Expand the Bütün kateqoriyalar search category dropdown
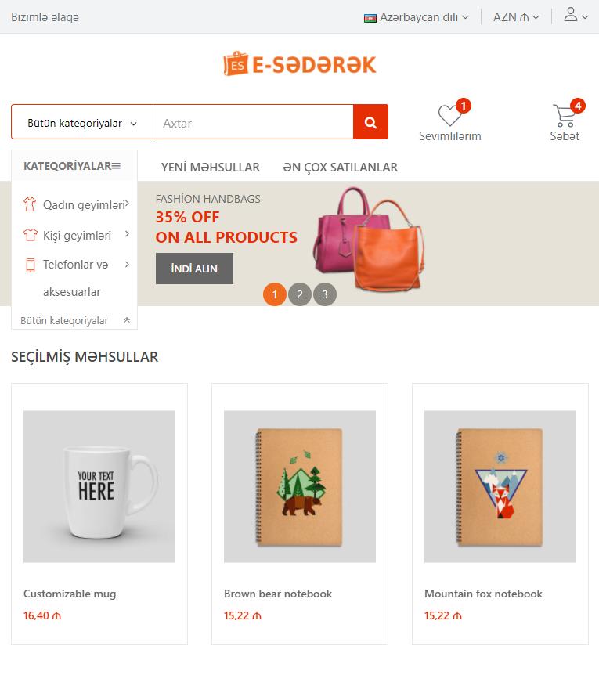The height and width of the screenshot is (700, 599). [x=82, y=123]
